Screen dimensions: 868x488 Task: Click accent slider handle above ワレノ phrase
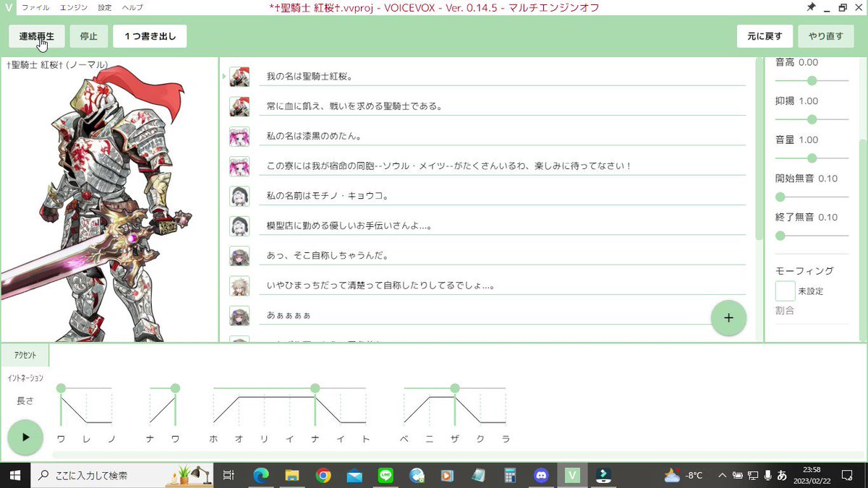[61, 388]
